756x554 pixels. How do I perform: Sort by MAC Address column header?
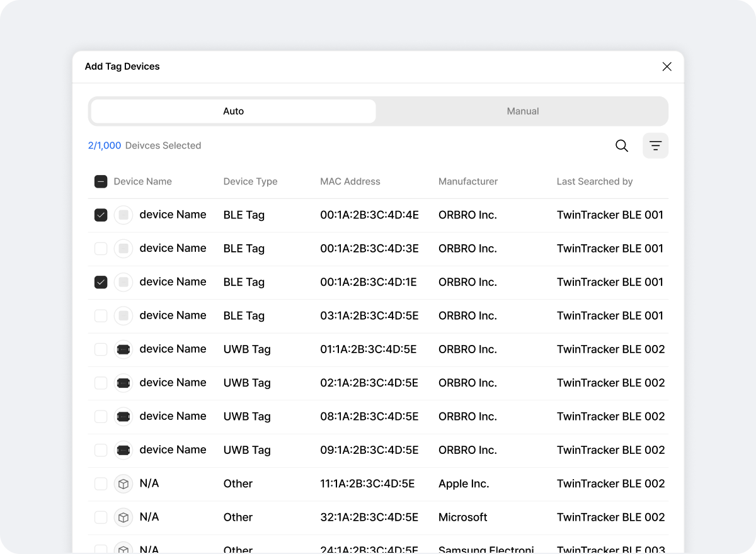350,182
